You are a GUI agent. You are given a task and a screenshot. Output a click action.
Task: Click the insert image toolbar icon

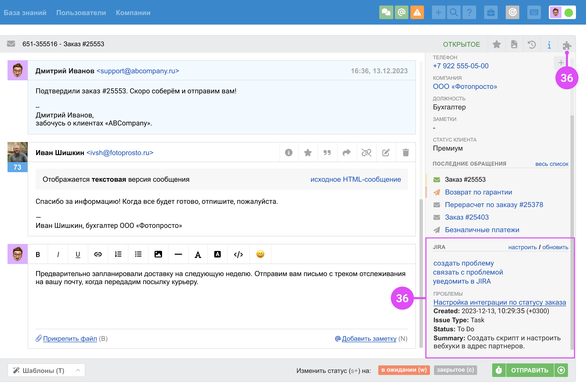coord(158,254)
